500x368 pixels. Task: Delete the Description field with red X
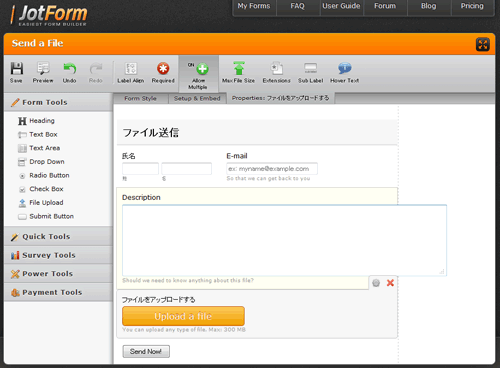pyautogui.click(x=390, y=283)
